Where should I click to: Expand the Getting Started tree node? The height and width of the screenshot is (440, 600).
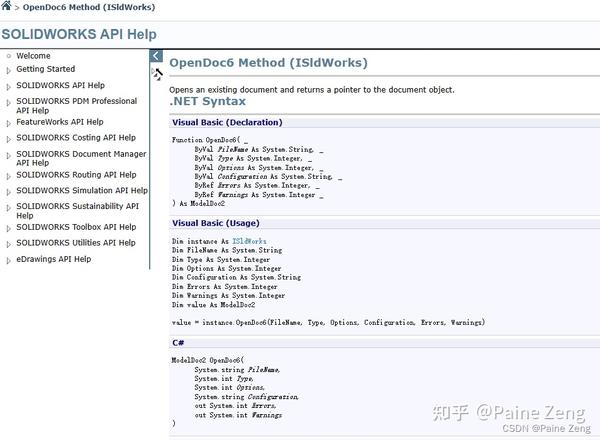tap(8, 70)
